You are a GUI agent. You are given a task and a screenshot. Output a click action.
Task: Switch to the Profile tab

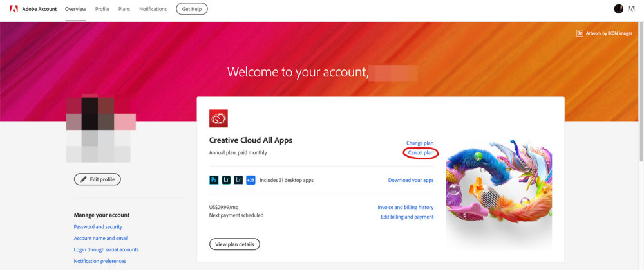coord(102,9)
